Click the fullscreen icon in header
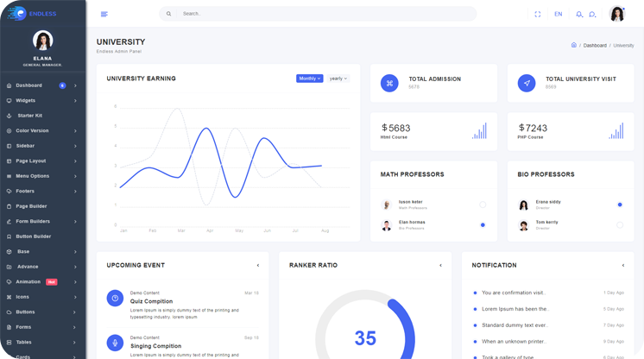The width and height of the screenshot is (644, 359). tap(537, 14)
